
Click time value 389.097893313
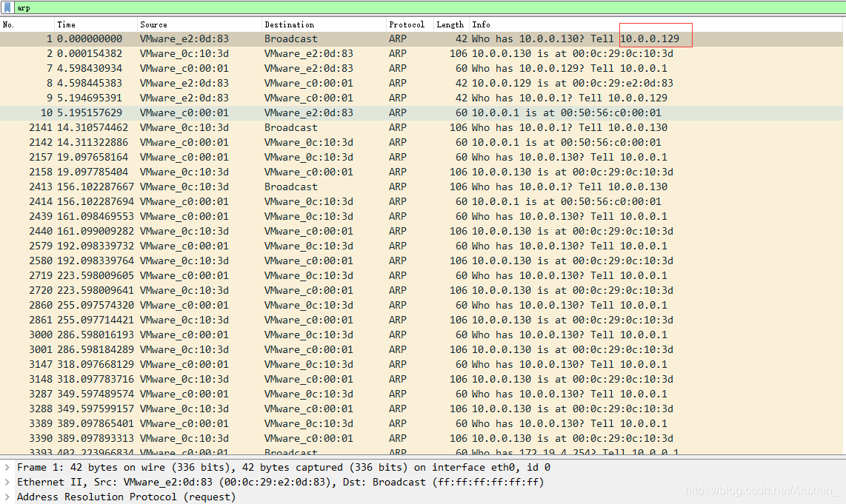96,439
